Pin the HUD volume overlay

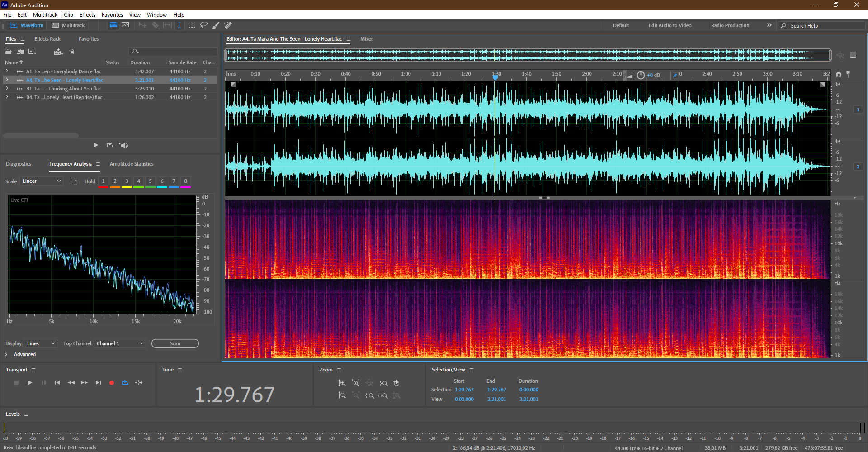(675, 75)
